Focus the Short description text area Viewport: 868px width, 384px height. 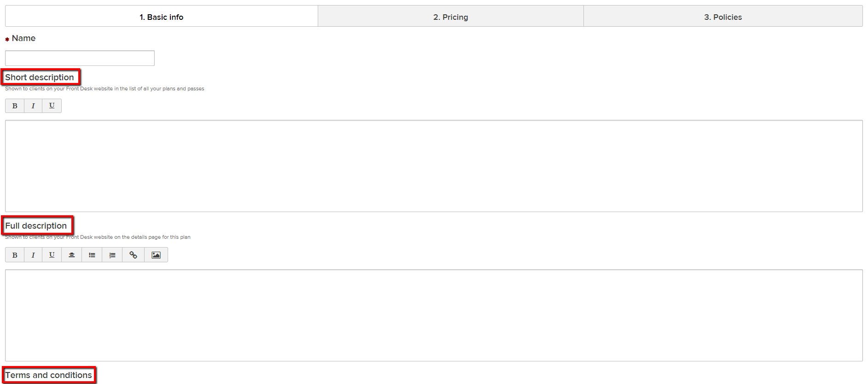tap(433, 166)
